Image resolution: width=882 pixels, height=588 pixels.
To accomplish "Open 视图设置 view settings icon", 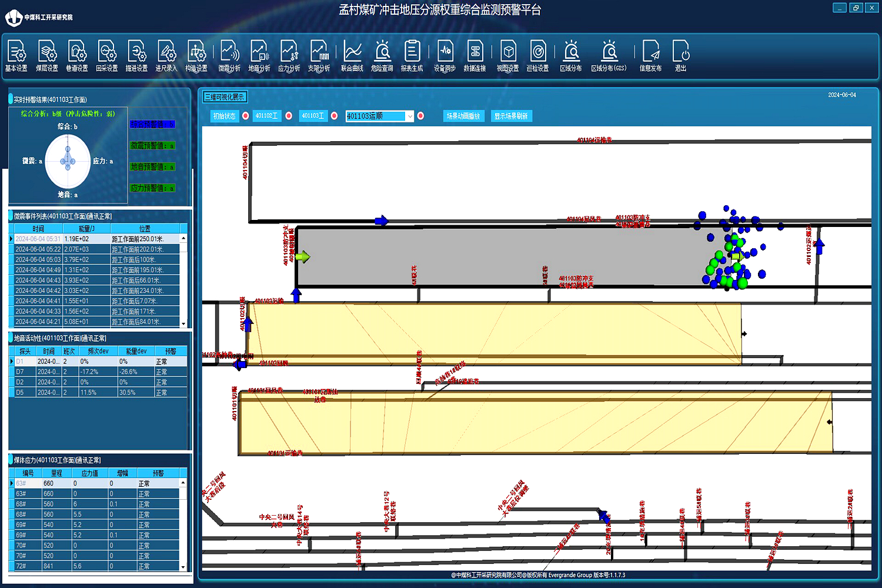I will (507, 55).
